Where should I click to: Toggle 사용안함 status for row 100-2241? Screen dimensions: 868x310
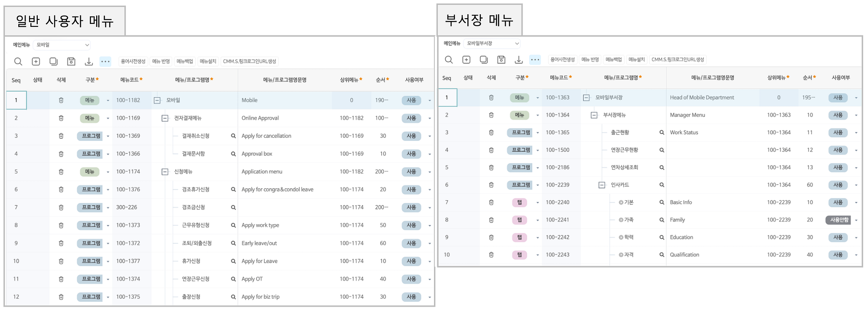click(x=838, y=220)
